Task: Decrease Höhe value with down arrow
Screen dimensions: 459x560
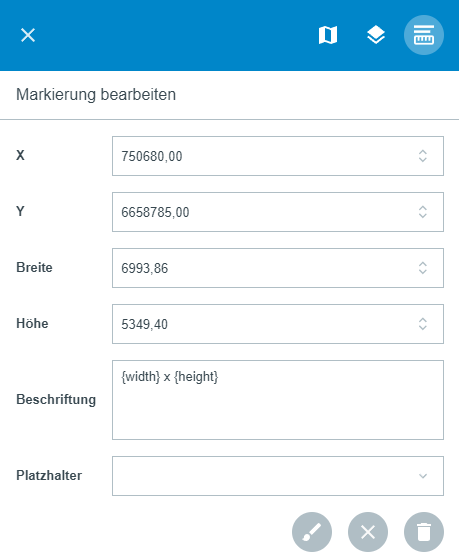Action: pyautogui.click(x=423, y=328)
